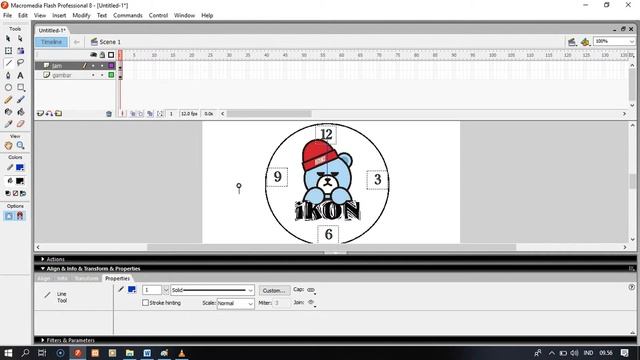Select the Line tool in Tools

(x=8, y=63)
